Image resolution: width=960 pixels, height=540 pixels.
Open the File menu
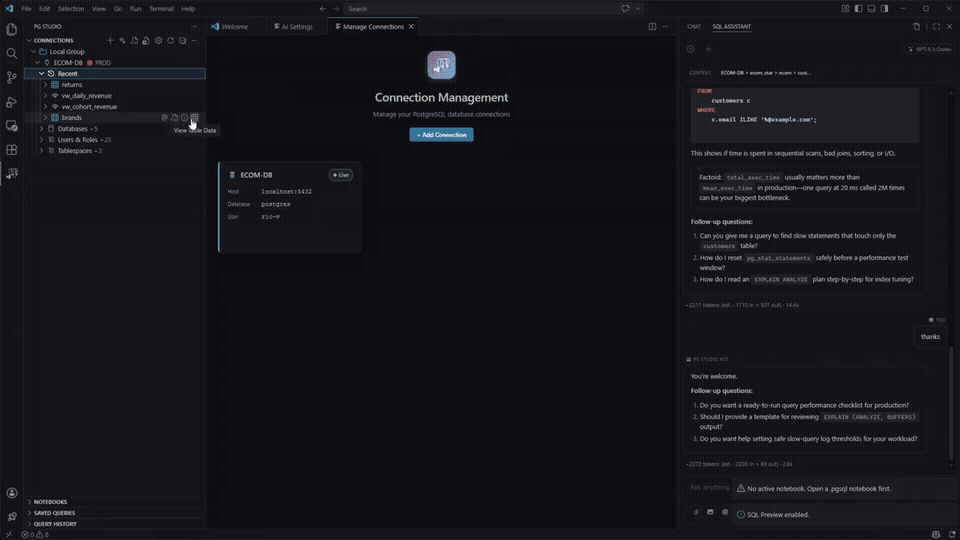26,9
